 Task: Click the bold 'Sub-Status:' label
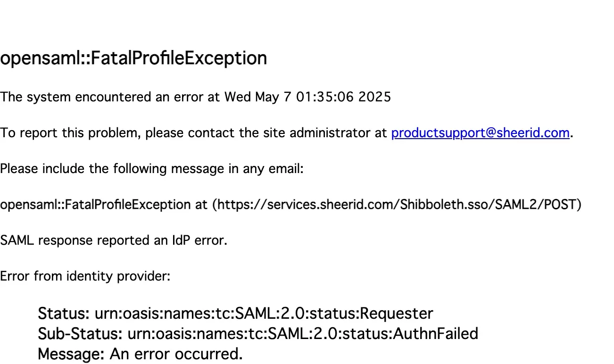80,334
